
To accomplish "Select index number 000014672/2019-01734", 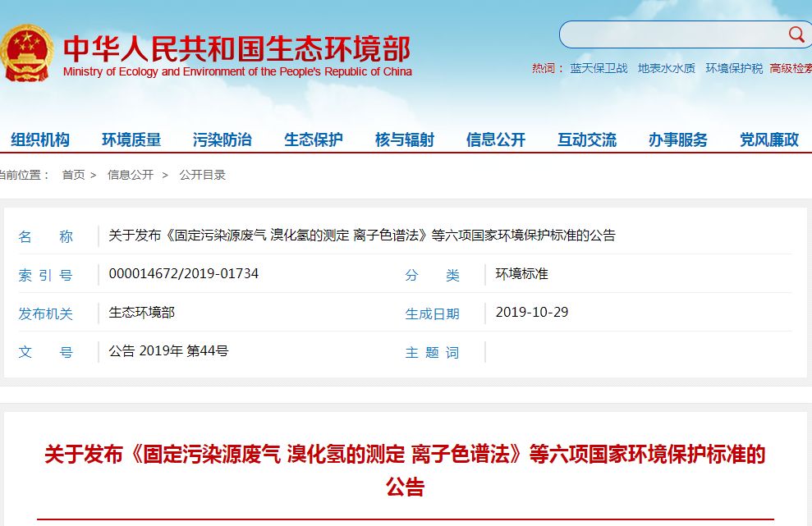I will coord(183,273).
